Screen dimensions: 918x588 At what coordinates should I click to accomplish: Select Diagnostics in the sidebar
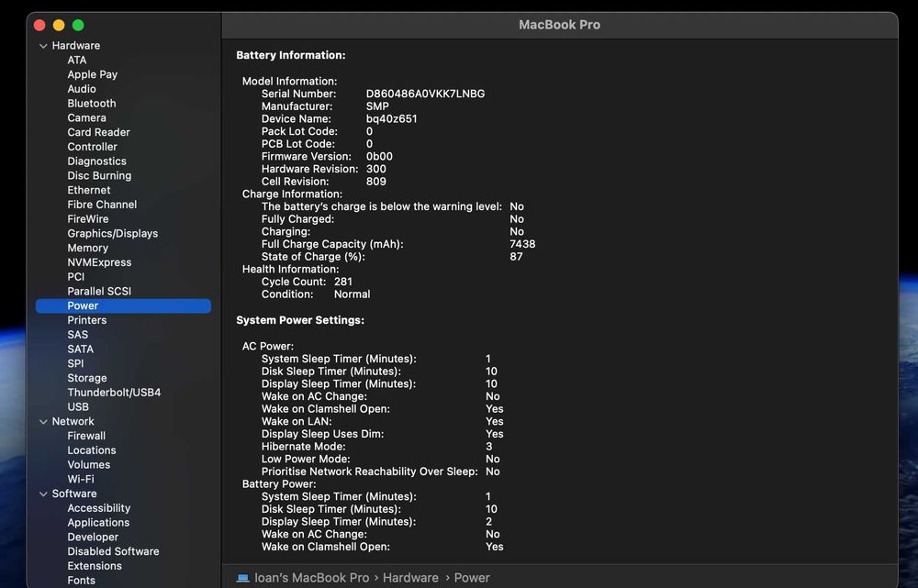point(96,161)
